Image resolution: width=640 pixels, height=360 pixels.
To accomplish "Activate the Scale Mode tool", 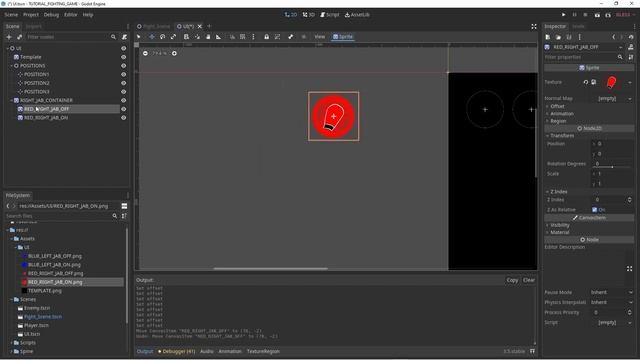I will [173, 37].
